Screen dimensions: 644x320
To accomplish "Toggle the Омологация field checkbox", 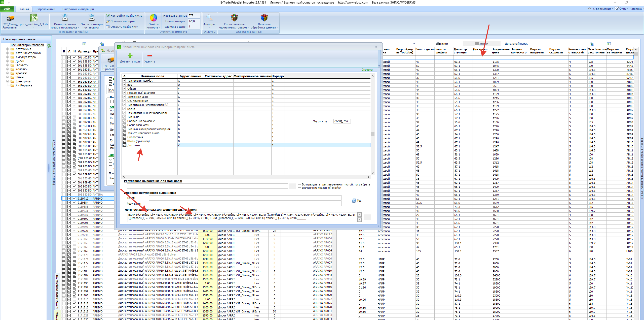I will click(124, 137).
